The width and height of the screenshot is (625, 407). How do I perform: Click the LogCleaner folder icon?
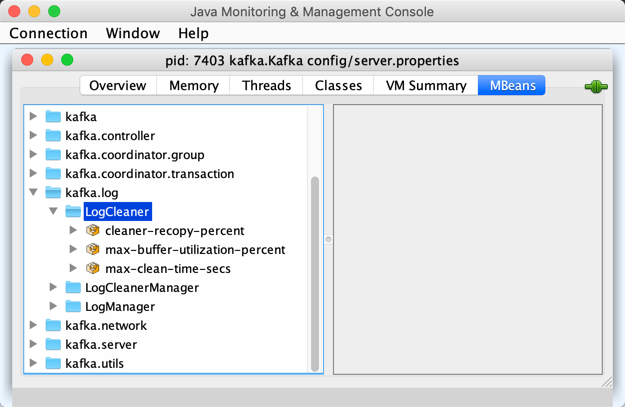click(x=73, y=212)
